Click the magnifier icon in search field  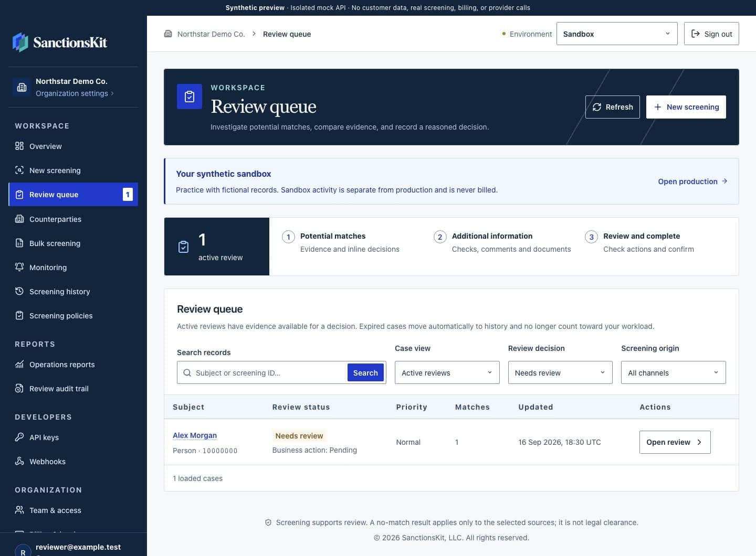click(187, 372)
